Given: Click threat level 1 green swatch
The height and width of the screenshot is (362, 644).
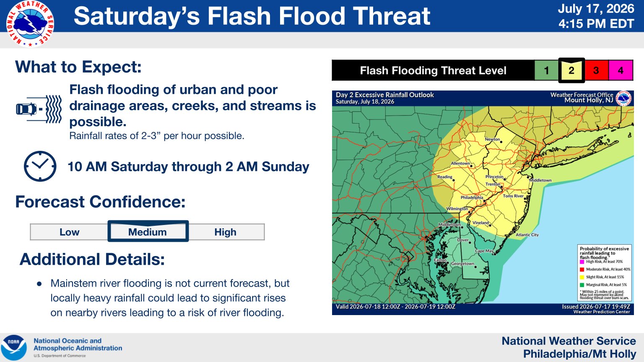Looking at the screenshot, I should (x=546, y=70).
